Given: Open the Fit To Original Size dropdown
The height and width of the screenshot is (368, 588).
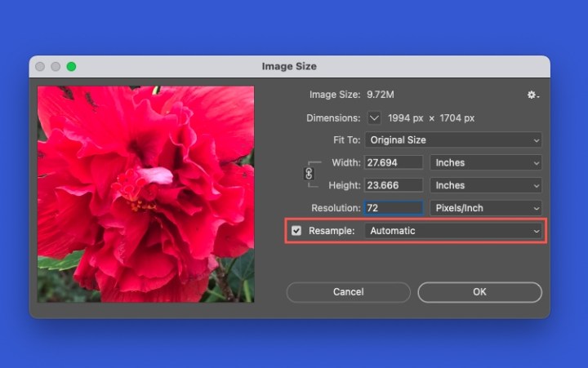Looking at the screenshot, I should (x=453, y=140).
